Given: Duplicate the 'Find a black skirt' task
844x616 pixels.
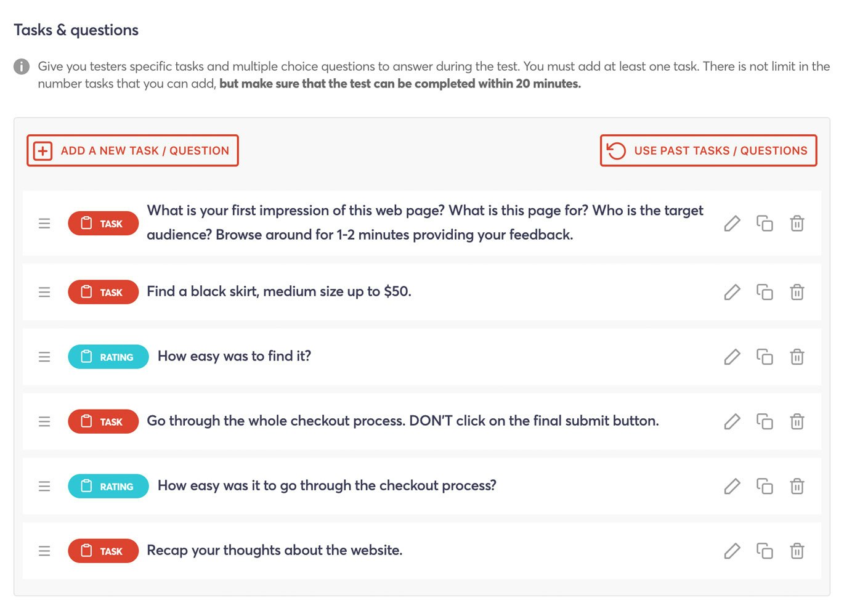Looking at the screenshot, I should [x=765, y=292].
